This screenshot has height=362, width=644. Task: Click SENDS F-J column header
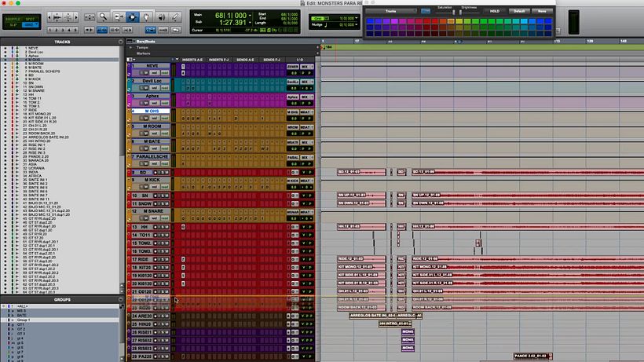pyautogui.click(x=272, y=60)
